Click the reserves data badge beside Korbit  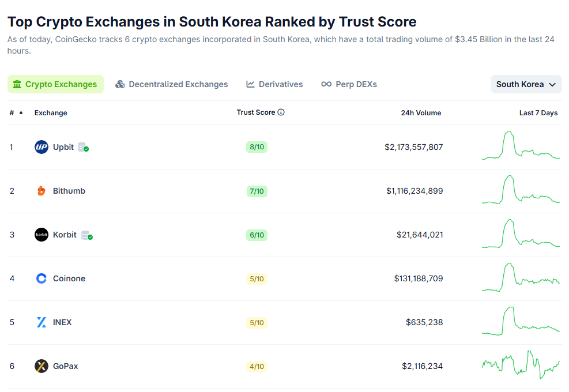coord(85,235)
